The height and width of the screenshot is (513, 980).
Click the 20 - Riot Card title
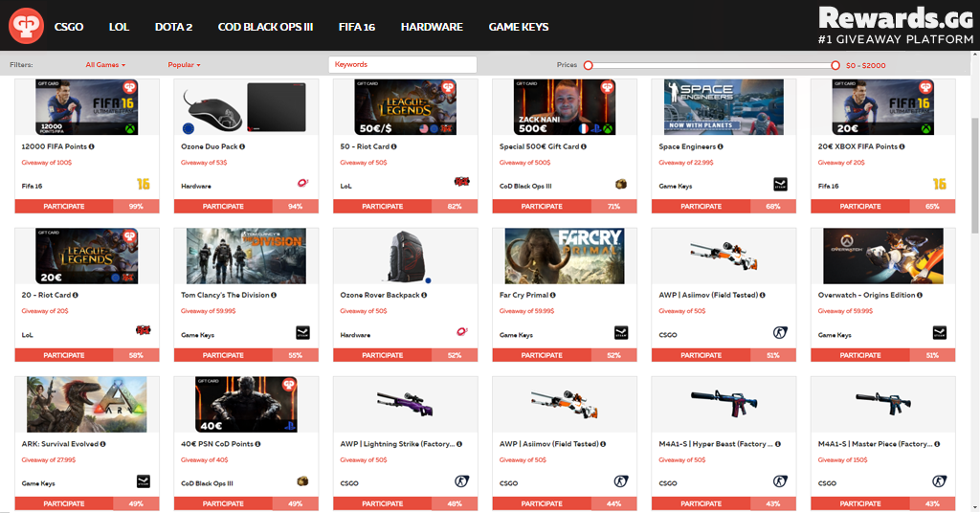(x=46, y=295)
